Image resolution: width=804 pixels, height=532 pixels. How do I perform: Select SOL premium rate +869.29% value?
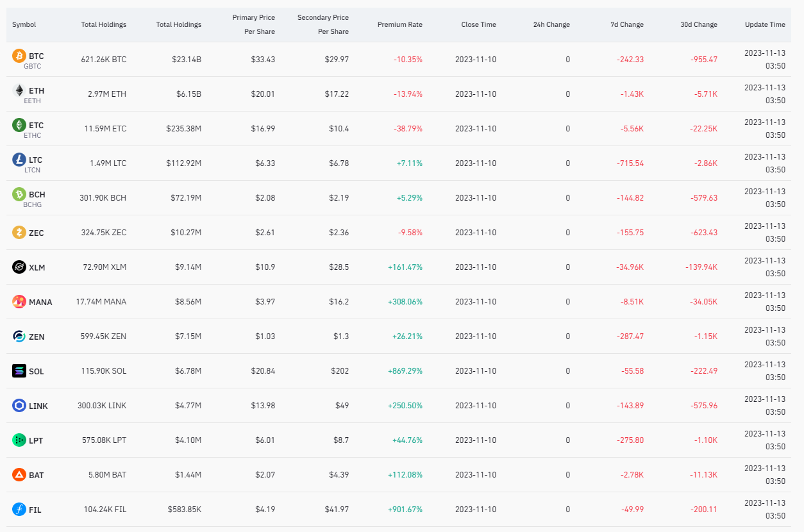(x=405, y=371)
